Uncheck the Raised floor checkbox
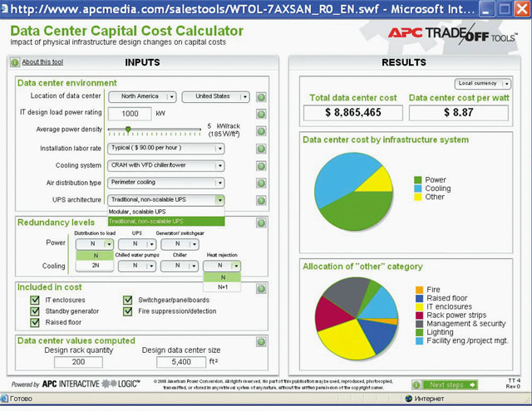 (x=35, y=322)
